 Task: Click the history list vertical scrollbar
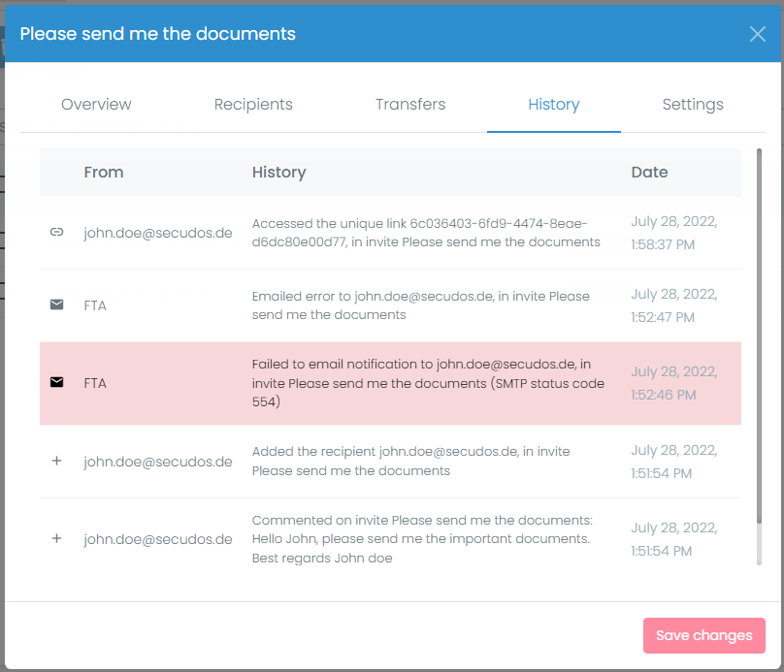point(759,330)
